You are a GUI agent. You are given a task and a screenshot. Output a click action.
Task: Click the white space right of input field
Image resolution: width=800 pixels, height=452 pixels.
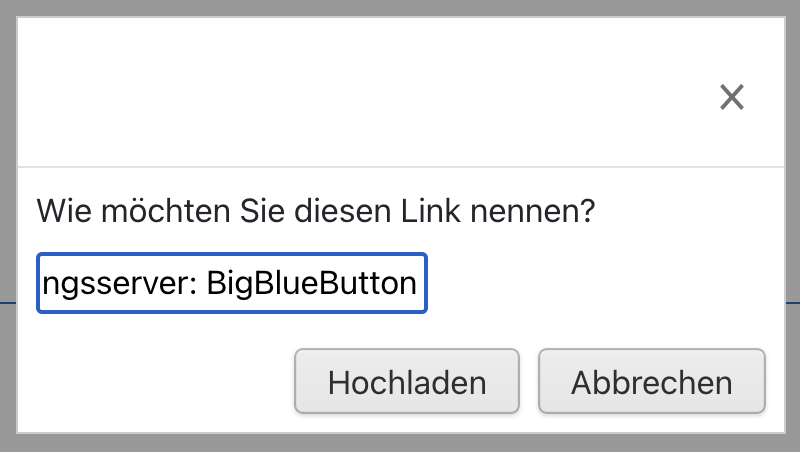pos(600,284)
